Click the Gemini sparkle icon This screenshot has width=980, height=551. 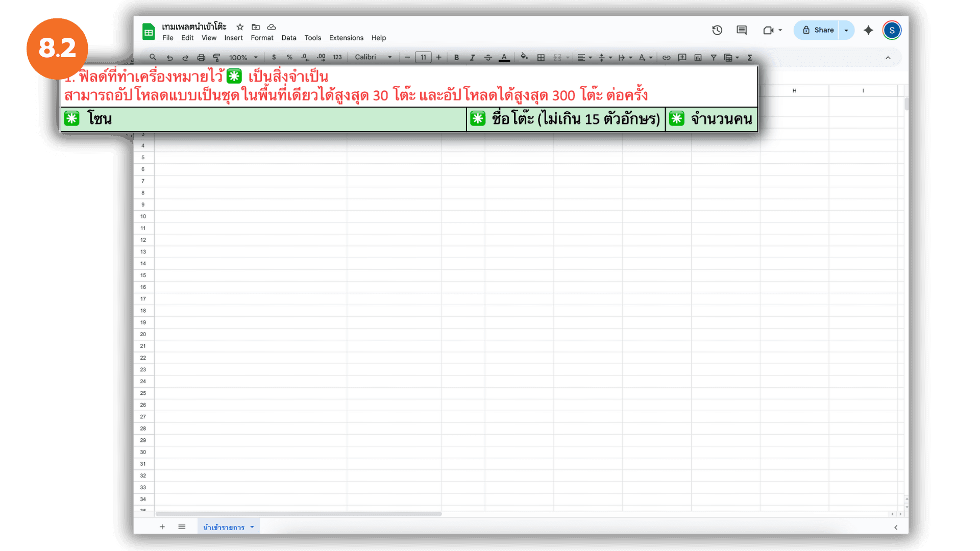coord(868,30)
